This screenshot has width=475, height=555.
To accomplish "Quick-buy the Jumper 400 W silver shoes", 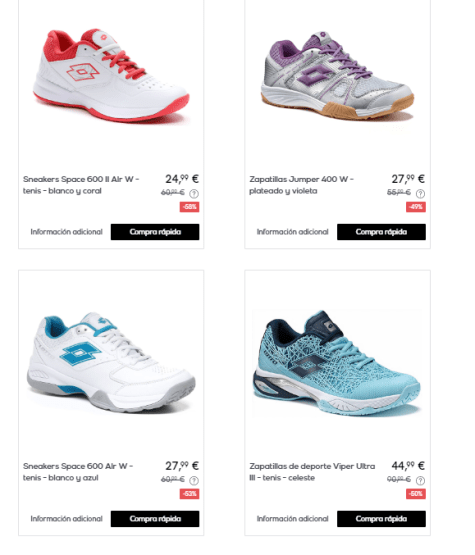I will [381, 232].
